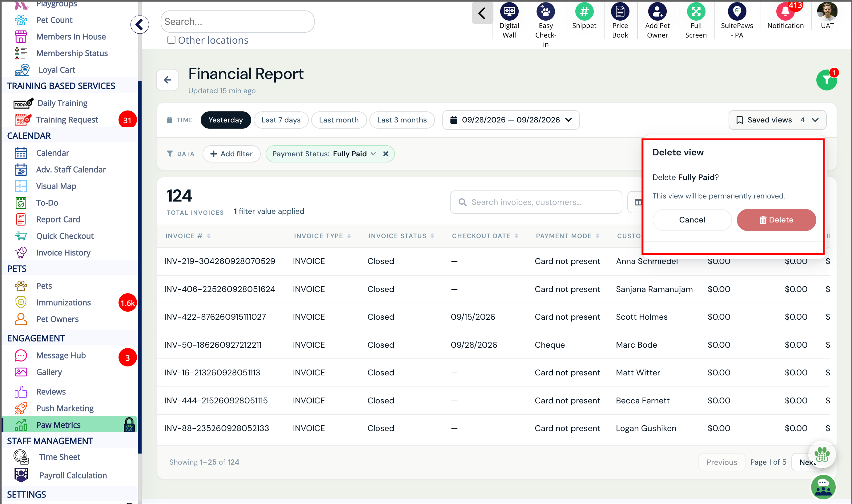Image resolution: width=852 pixels, height=504 pixels.
Task: Toggle Full Screen mode icon
Action: click(x=696, y=12)
